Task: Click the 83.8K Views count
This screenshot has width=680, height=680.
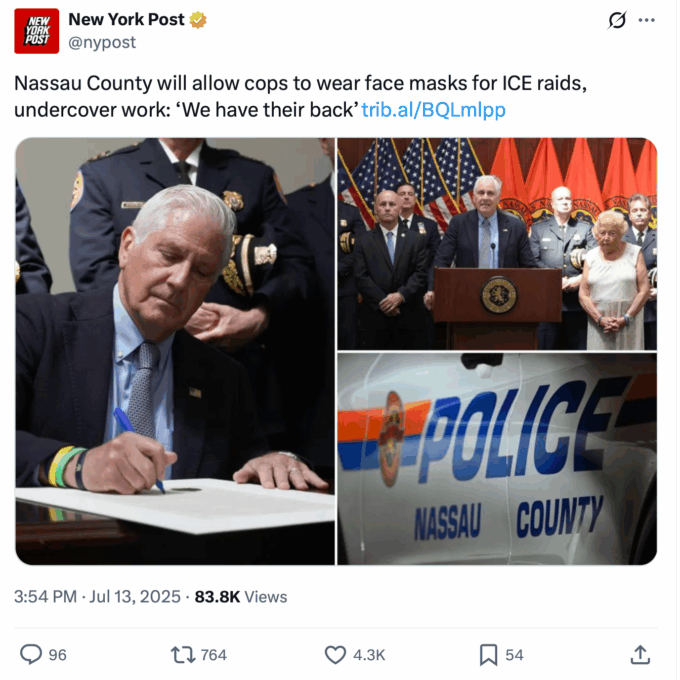Action: tap(241, 597)
